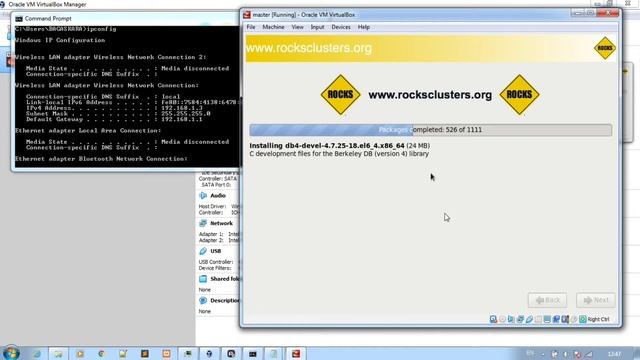Click the mouse integration status icon

tap(573, 319)
